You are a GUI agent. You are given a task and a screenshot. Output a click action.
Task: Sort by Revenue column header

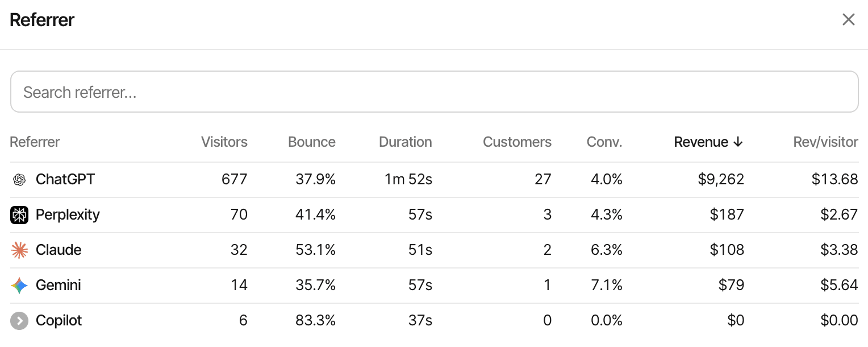[x=708, y=142]
